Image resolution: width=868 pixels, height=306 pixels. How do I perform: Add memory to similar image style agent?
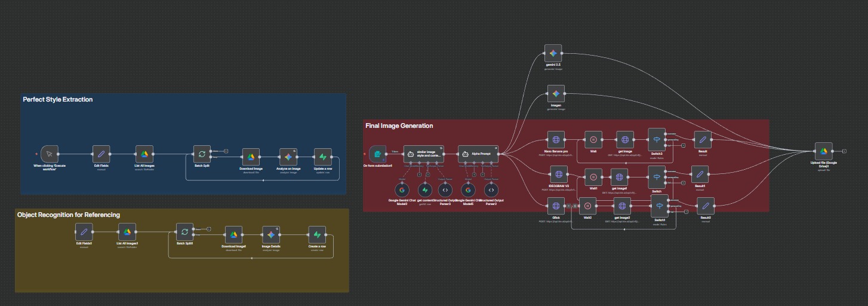[x=420, y=175]
